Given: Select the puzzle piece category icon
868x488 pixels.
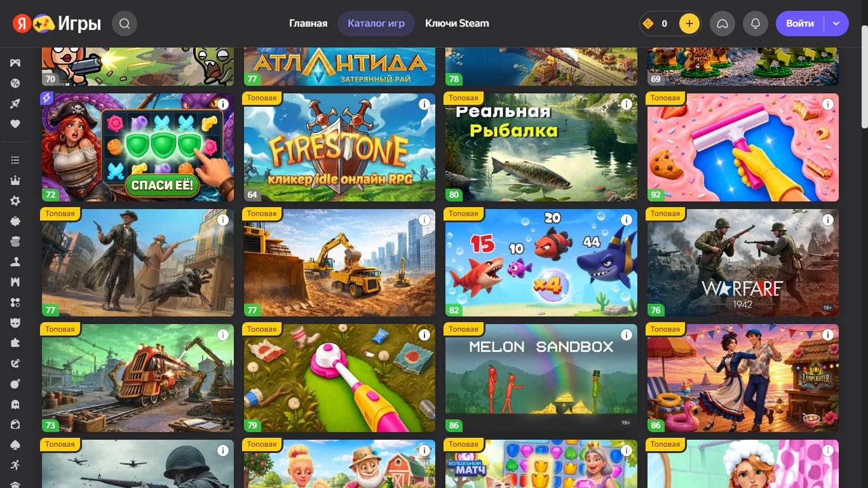Looking at the screenshot, I should pos(15,343).
